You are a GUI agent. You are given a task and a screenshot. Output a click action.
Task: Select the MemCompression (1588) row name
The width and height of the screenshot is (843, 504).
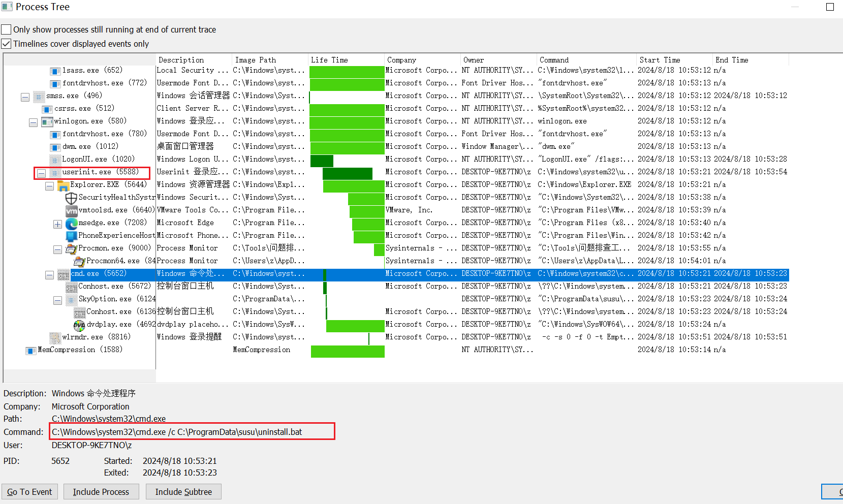pyautogui.click(x=80, y=350)
